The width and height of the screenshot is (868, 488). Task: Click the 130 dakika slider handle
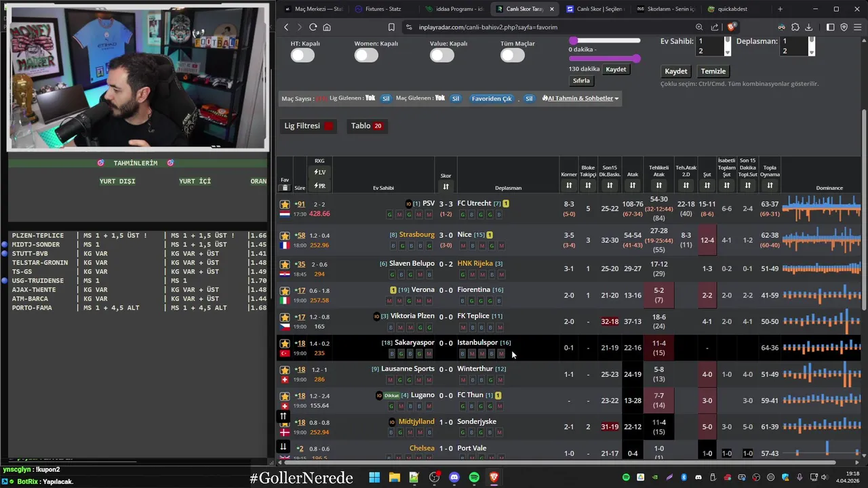coord(636,59)
